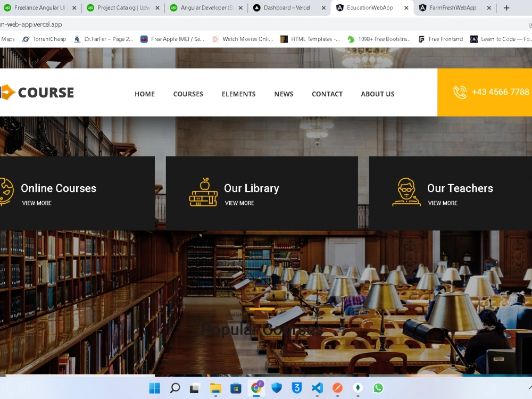532x399 pixels.
Task: Open Visual Studio Code from taskbar
Action: pos(317,388)
